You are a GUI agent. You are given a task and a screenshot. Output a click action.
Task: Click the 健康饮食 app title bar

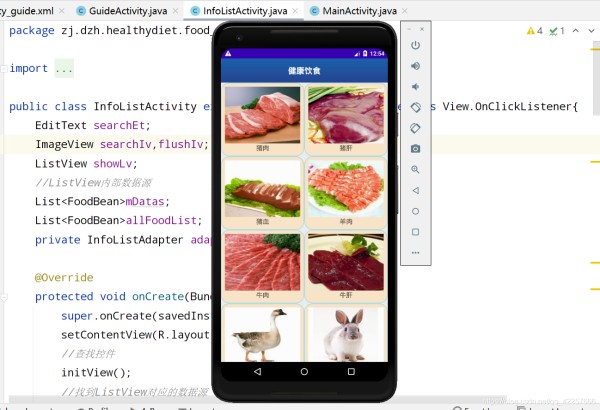pyautogui.click(x=304, y=70)
